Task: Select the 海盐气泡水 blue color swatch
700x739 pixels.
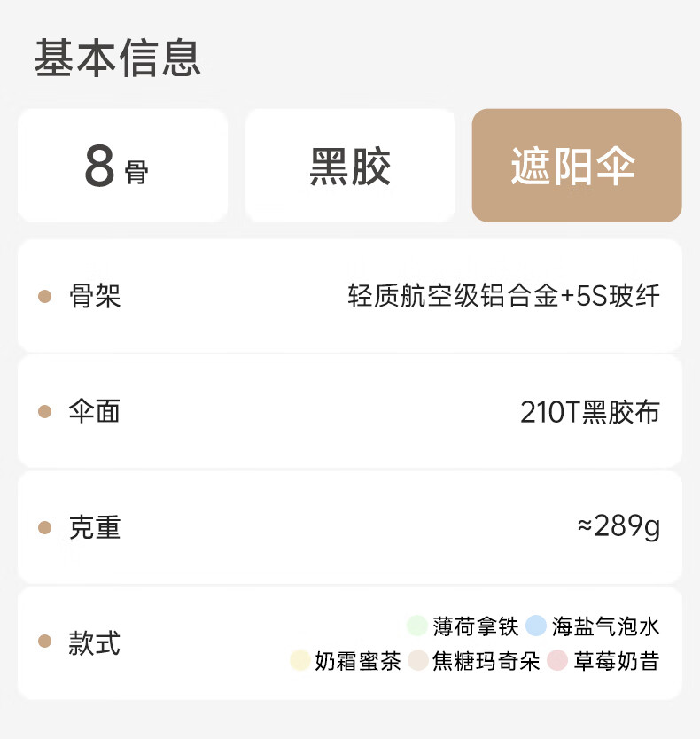Action: [535, 626]
